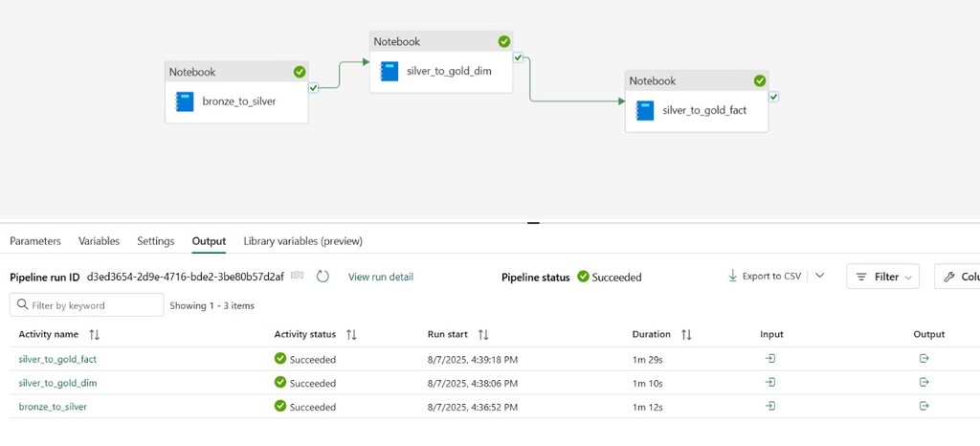Switch to the Parameters tab

35,241
